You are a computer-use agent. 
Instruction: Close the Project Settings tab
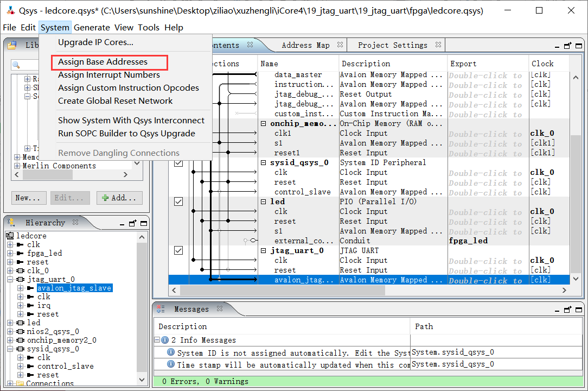438,45
